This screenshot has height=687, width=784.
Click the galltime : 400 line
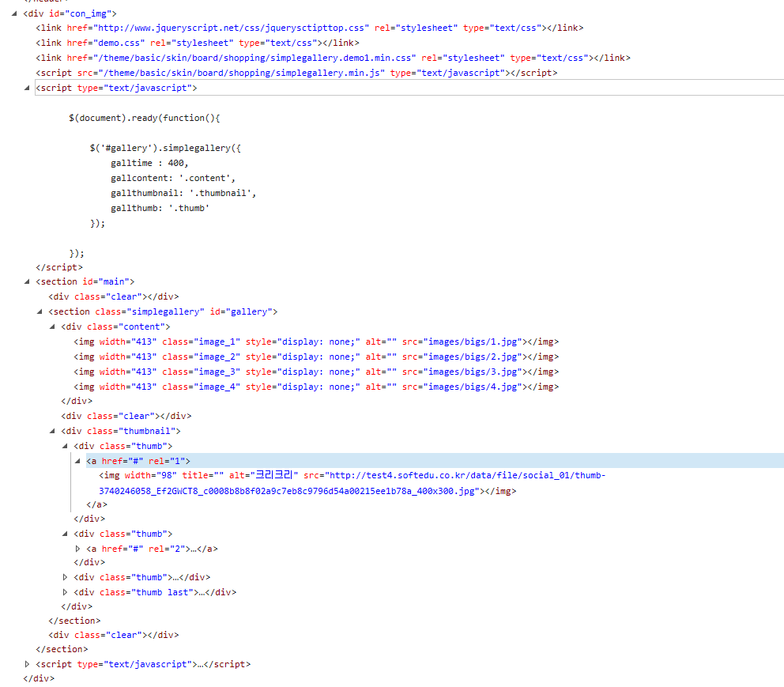pos(149,163)
